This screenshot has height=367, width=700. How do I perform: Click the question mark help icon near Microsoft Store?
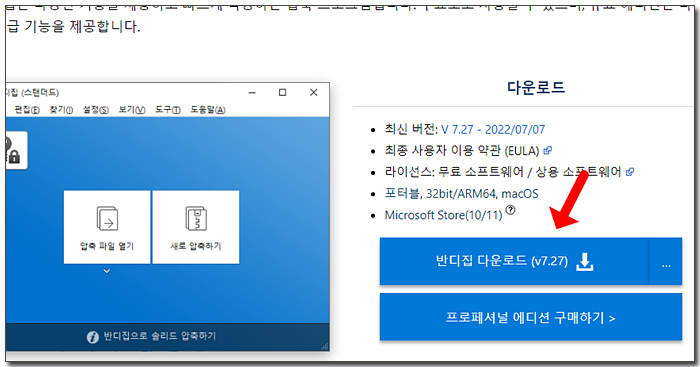click(510, 210)
